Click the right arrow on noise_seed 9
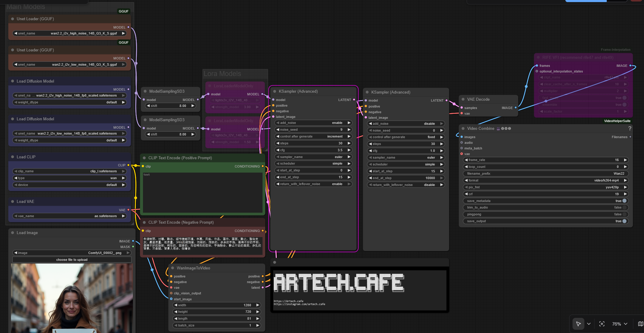Viewport: 644px width, 333px height. click(349, 130)
